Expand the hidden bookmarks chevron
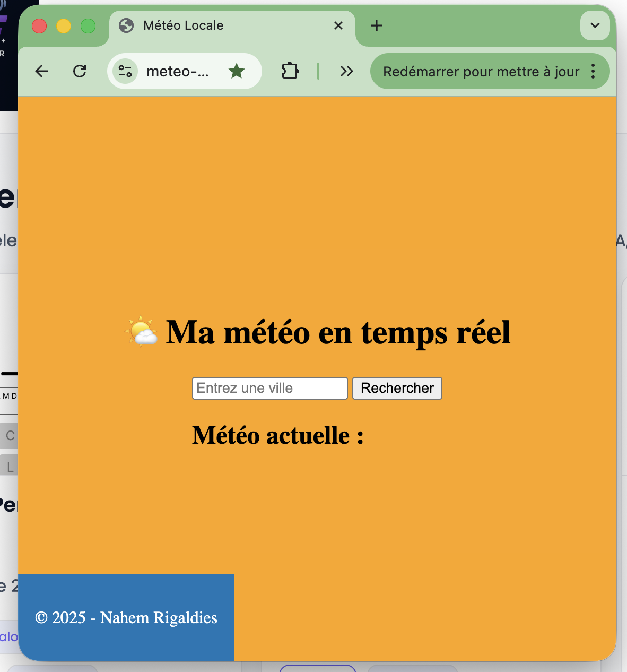The width and height of the screenshot is (627, 672). [347, 71]
